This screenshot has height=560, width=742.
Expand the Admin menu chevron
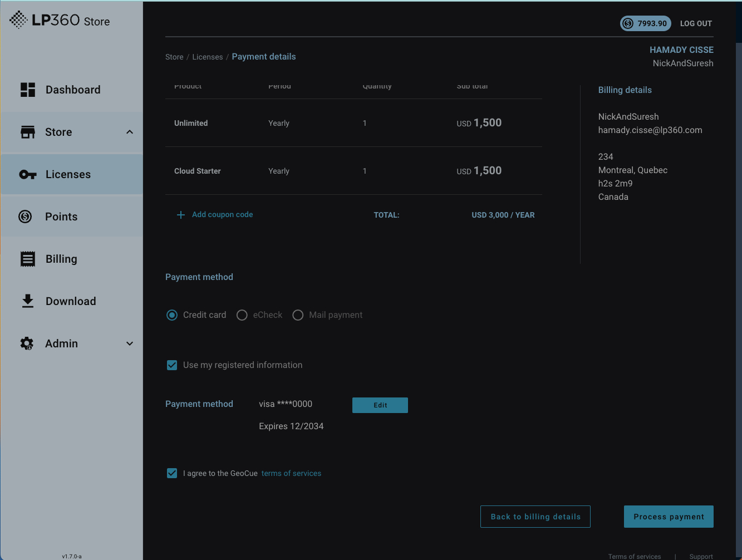coord(130,343)
